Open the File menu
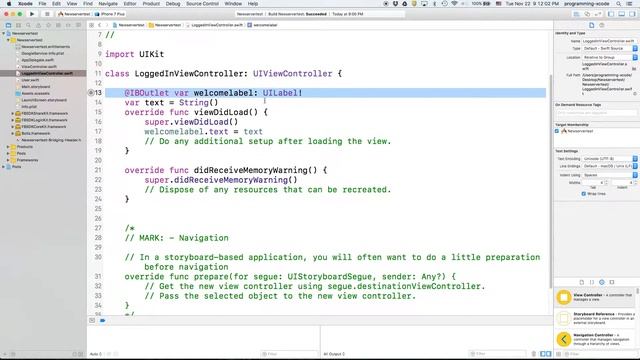This screenshot has height=360, width=640. point(42,4)
